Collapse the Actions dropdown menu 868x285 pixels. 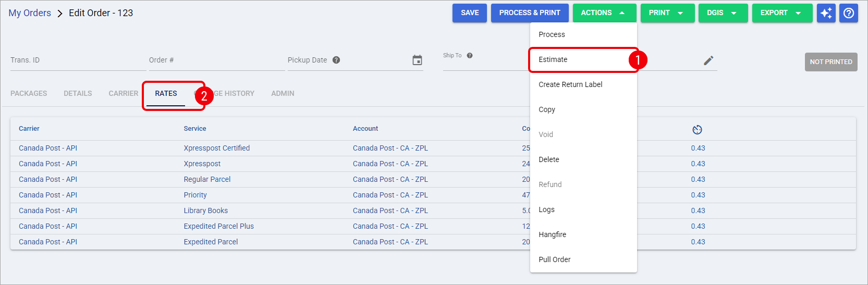coord(605,13)
